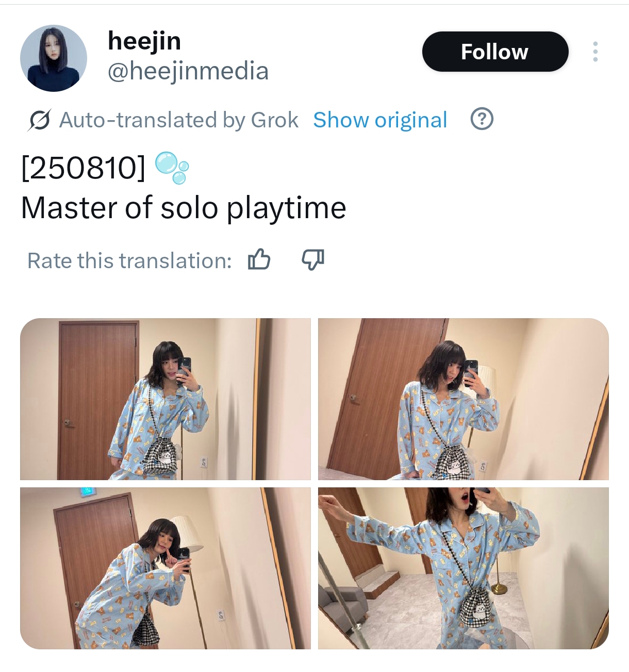Open top-right mirror selfie photo
Image resolution: width=629 pixels, height=672 pixels.
[x=464, y=399]
